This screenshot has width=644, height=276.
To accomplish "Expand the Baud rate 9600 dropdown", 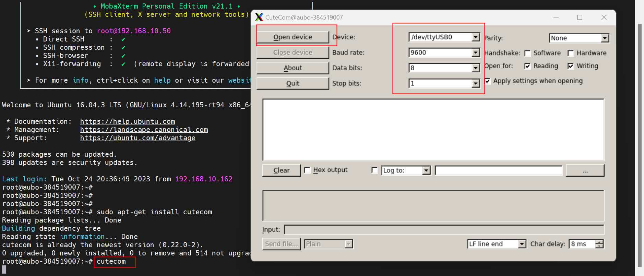I will [x=475, y=52].
